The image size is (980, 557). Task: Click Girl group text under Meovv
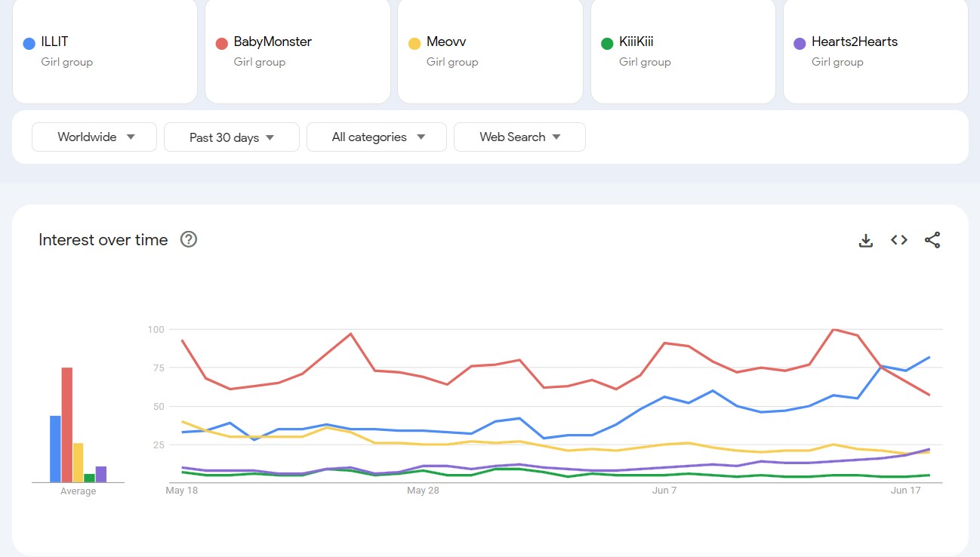coord(452,62)
